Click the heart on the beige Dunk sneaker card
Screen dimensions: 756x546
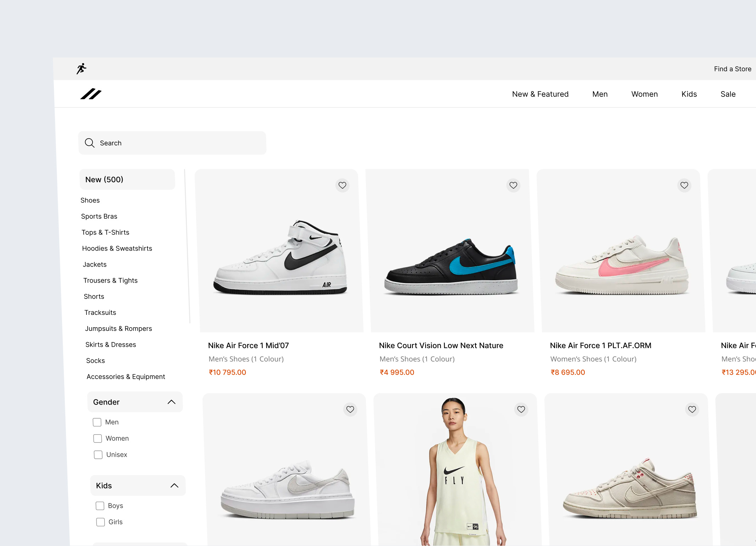[692, 409]
